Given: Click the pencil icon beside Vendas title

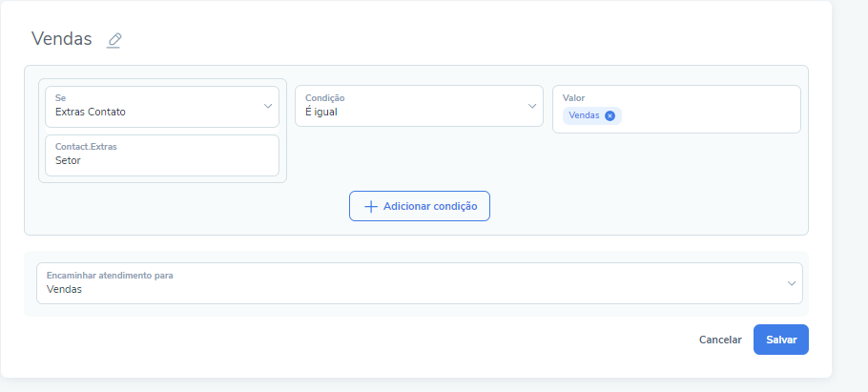Looking at the screenshot, I should pos(114,40).
